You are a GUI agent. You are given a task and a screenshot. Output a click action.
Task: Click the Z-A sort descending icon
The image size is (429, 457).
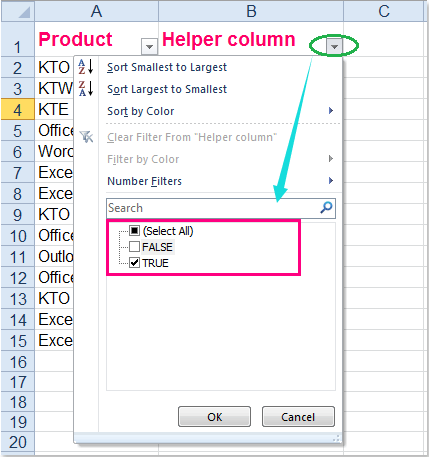pos(86,89)
